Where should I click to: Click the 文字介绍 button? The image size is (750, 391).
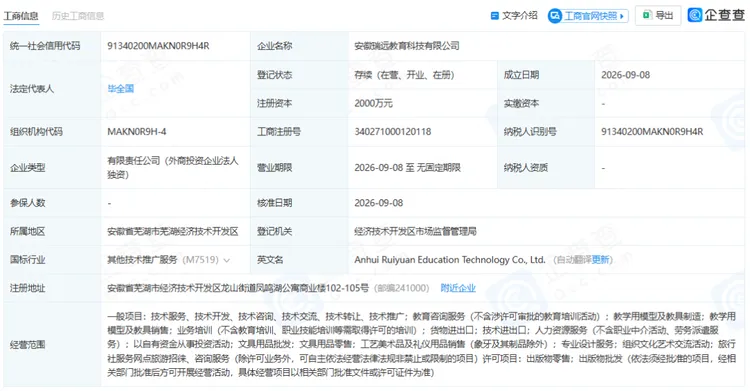[514, 16]
